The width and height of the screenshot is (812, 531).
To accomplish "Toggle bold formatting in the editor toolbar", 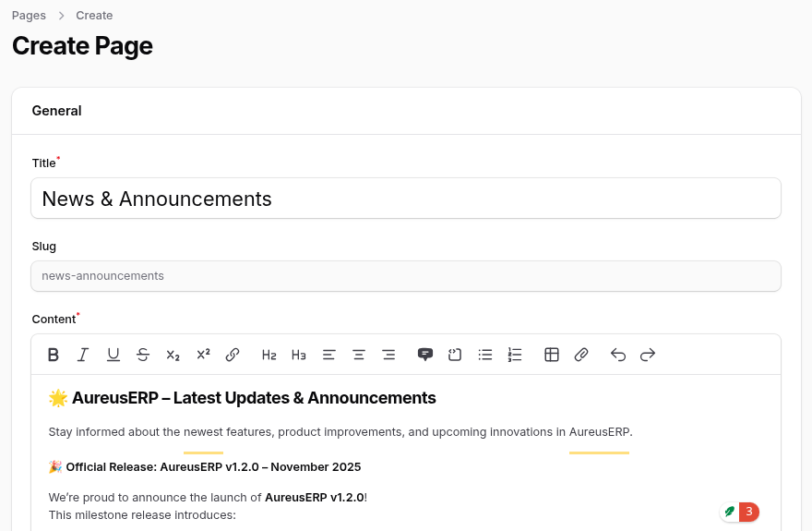I will pyautogui.click(x=54, y=355).
